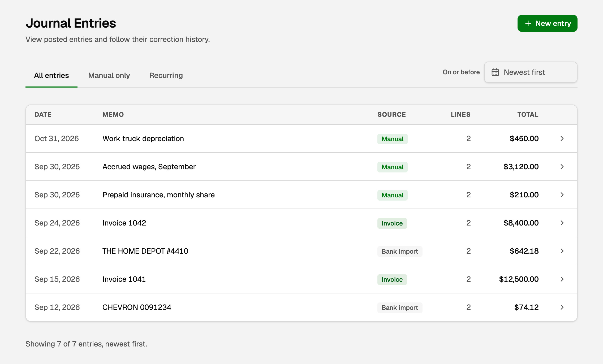Switch to All entries tab
The width and height of the screenshot is (603, 364).
coord(51,75)
